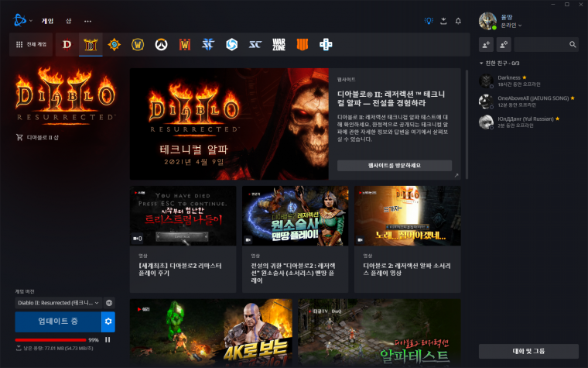Select the Warzone game icon
The width and height of the screenshot is (588, 368).
(279, 45)
